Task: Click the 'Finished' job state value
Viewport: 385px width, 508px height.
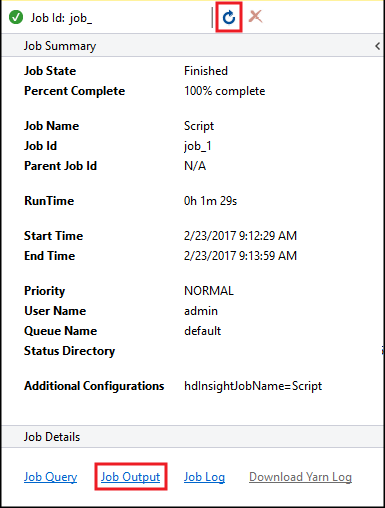Action: click(206, 71)
